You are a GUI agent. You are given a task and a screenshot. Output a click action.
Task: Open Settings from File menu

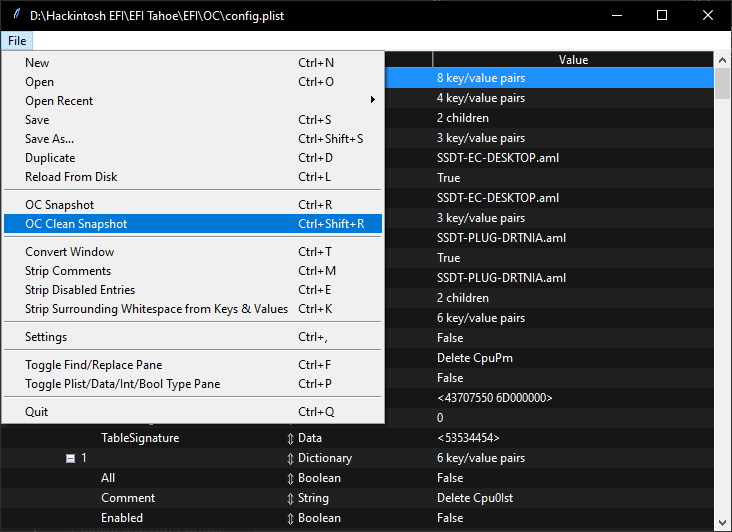(193, 337)
